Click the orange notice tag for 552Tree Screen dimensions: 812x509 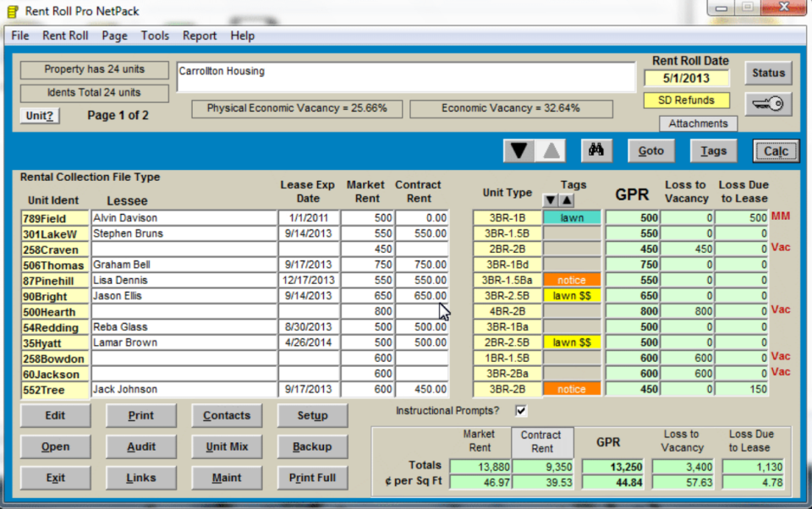click(x=573, y=389)
